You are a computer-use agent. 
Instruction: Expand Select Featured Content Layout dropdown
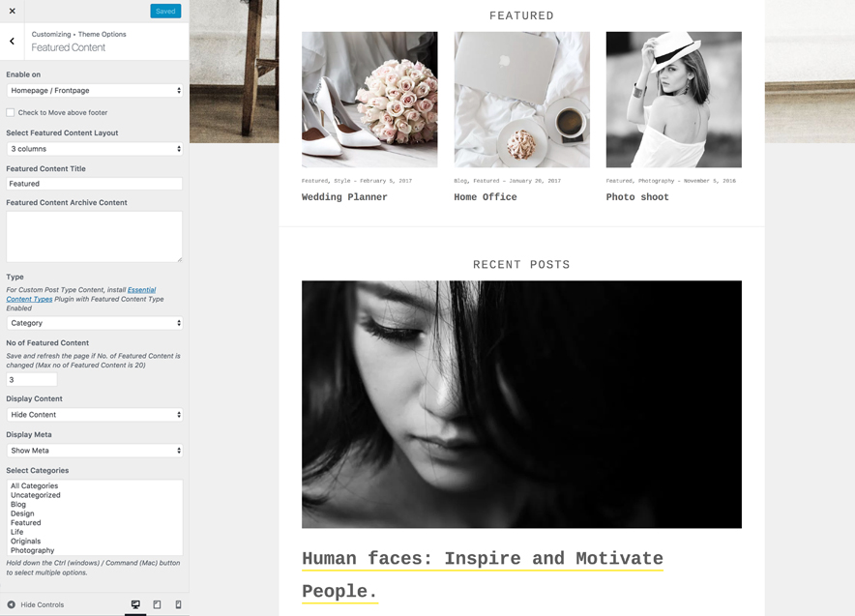(94, 149)
